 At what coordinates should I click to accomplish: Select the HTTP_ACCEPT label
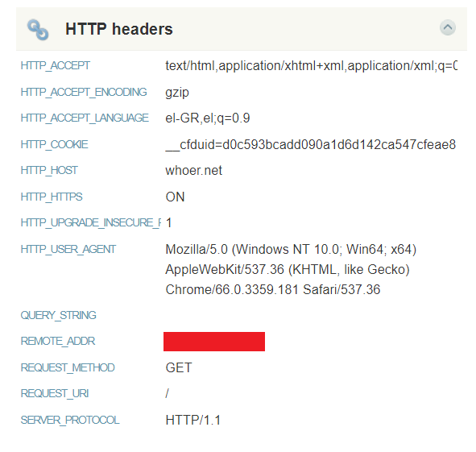click(56, 65)
